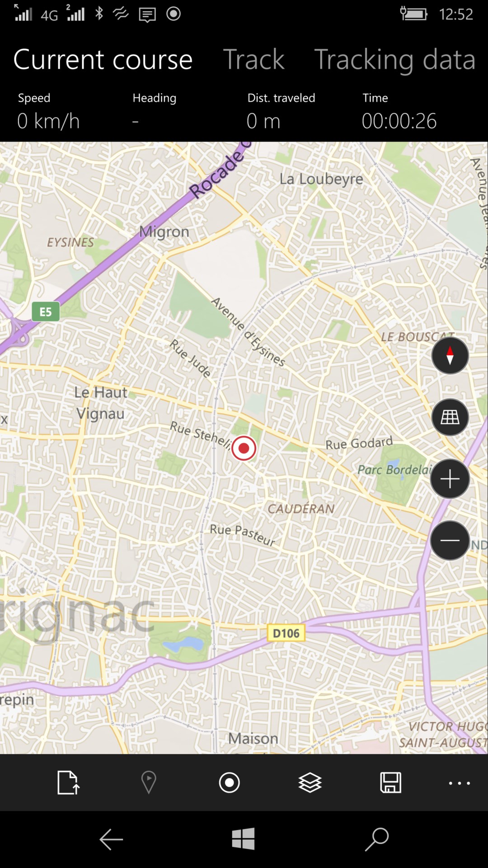The width and height of the screenshot is (488, 868).
Task: Zoom in with the plus button
Action: (450, 478)
